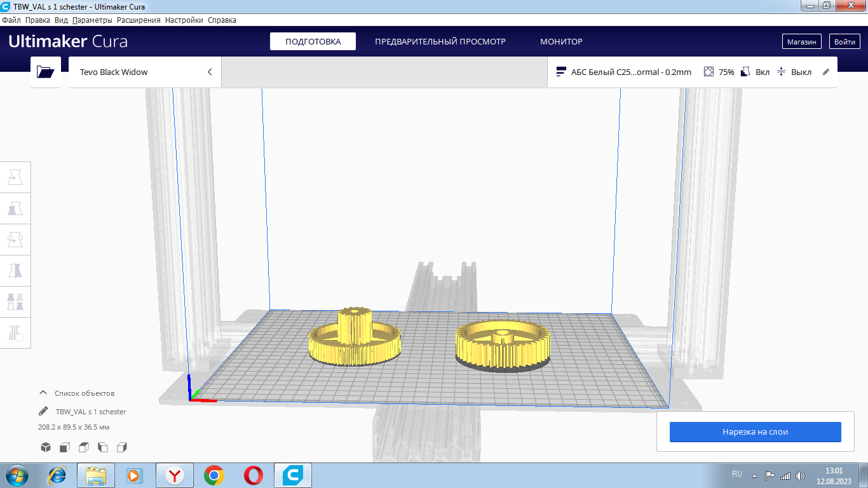The width and height of the screenshot is (868, 488).
Task: Click the pencil icon in print settings bar
Action: tap(826, 72)
